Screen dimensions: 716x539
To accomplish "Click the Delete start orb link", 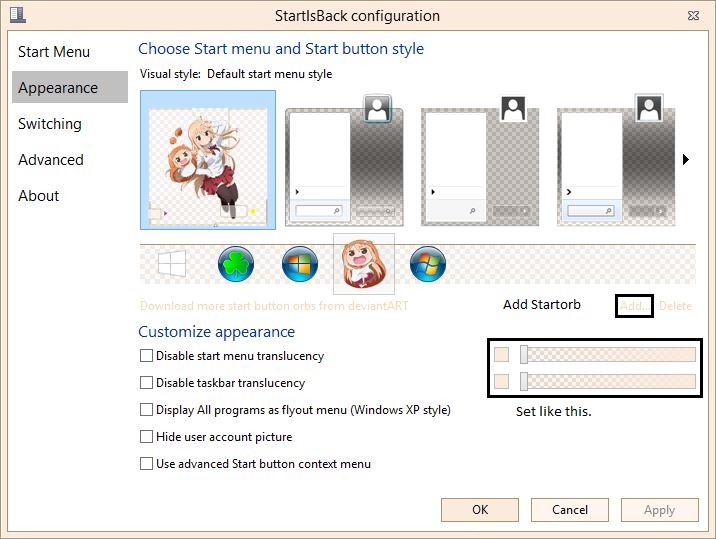I will [x=675, y=306].
